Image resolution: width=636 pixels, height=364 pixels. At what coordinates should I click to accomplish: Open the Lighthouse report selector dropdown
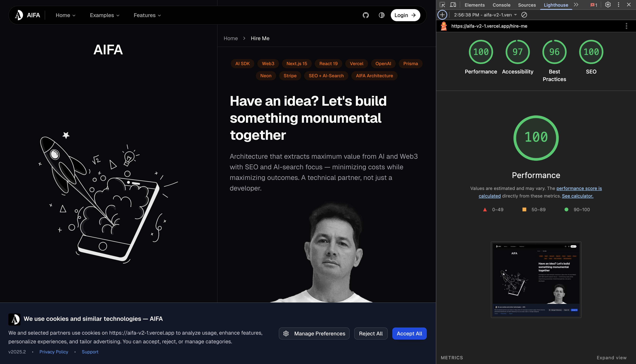[x=485, y=15]
